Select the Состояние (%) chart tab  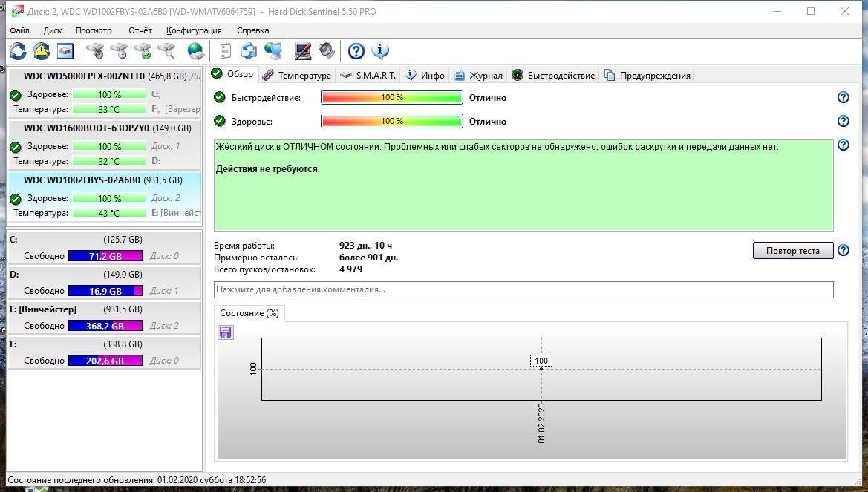point(249,313)
